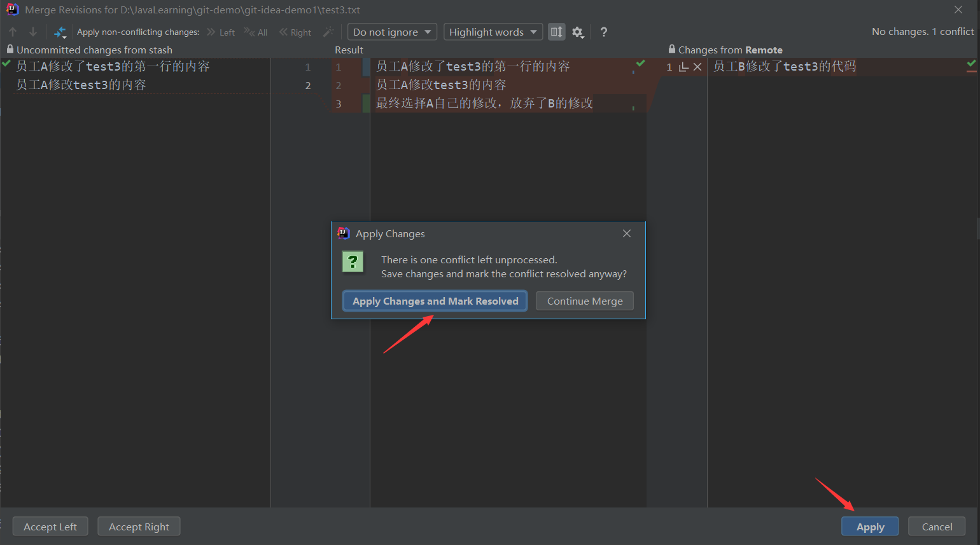Click the compare with branch arrows icon
Viewport: 980px width, 545px height.
[x=60, y=32]
